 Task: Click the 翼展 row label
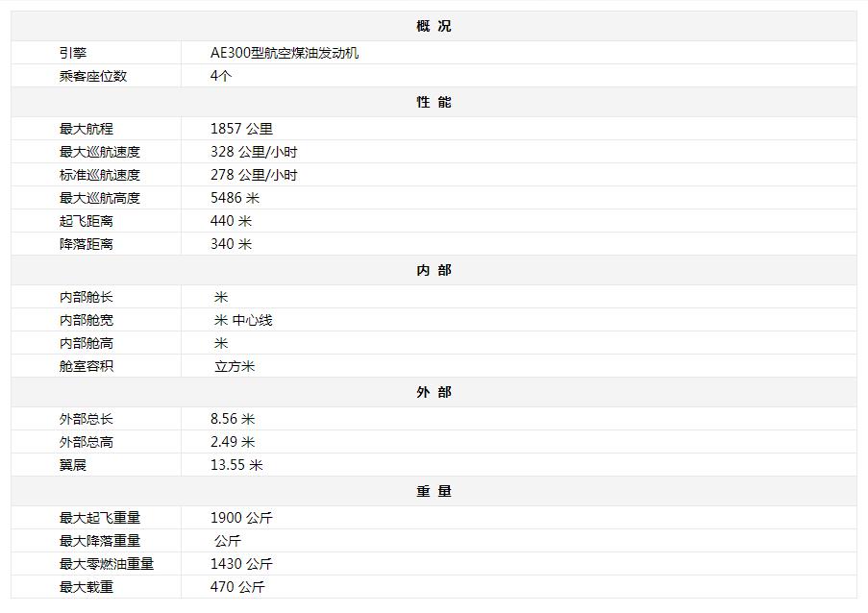(x=73, y=465)
